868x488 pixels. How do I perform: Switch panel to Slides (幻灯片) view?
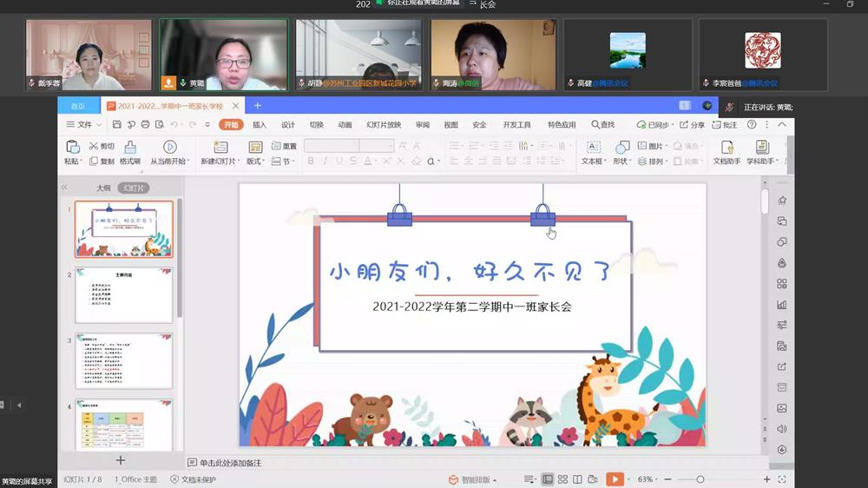point(134,188)
